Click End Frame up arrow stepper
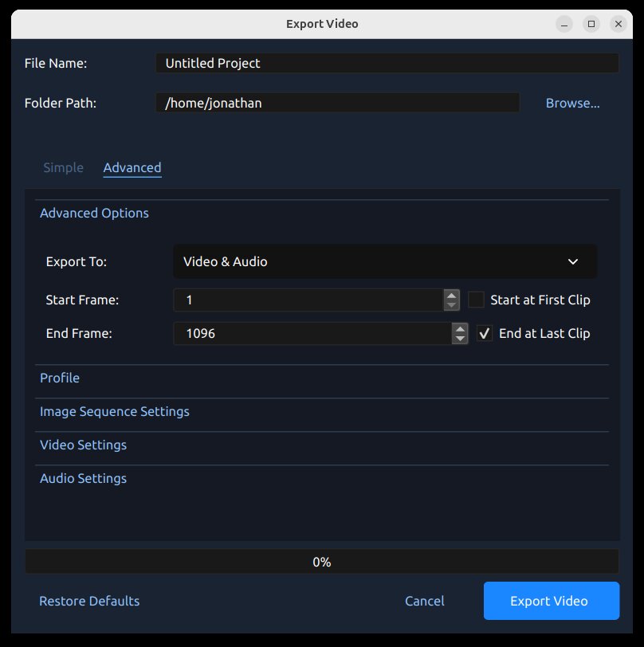Screen dimensions: 644x647 (460, 328)
